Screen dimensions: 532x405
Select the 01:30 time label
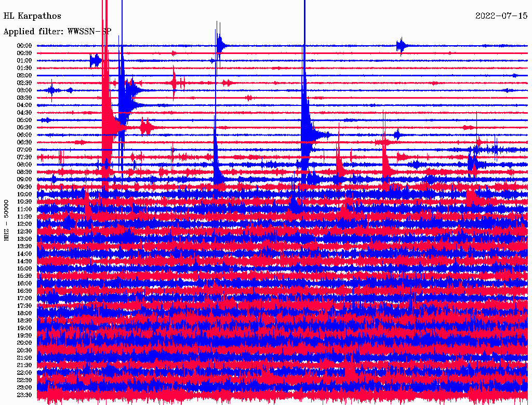point(24,68)
